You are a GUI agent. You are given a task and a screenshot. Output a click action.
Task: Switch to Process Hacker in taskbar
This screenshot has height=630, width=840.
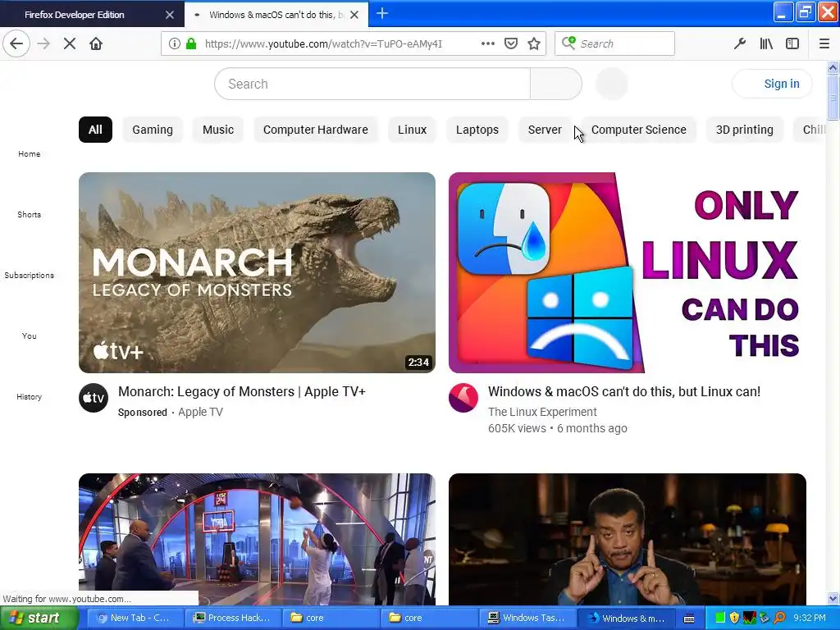pos(234,619)
